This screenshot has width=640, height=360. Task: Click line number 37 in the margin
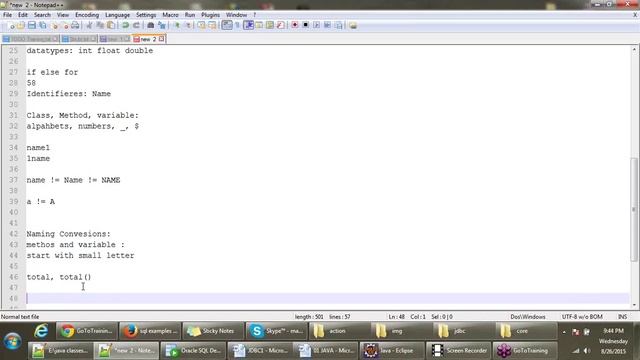(13, 180)
